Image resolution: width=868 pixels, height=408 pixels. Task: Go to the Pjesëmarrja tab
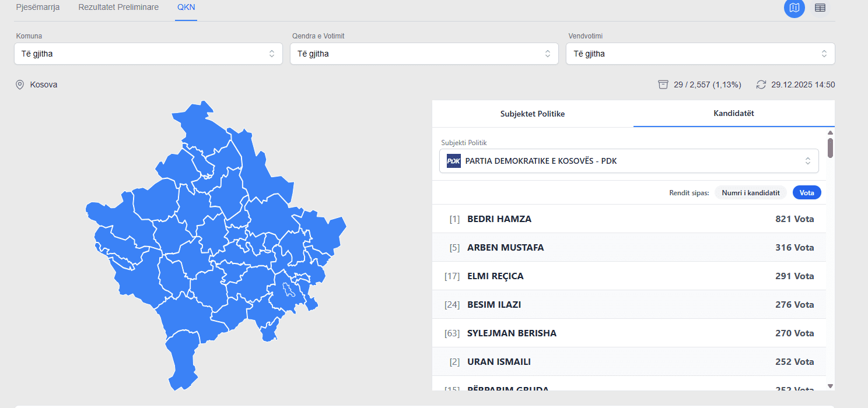(38, 8)
